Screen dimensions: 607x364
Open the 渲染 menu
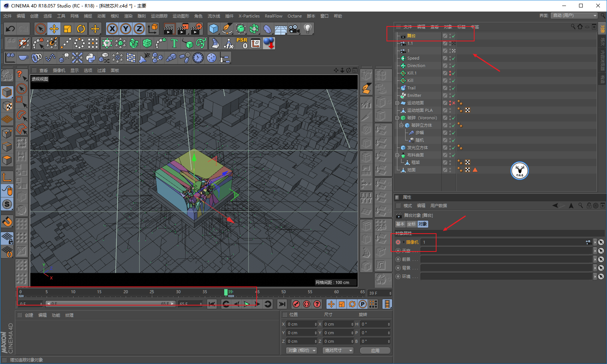(x=128, y=16)
